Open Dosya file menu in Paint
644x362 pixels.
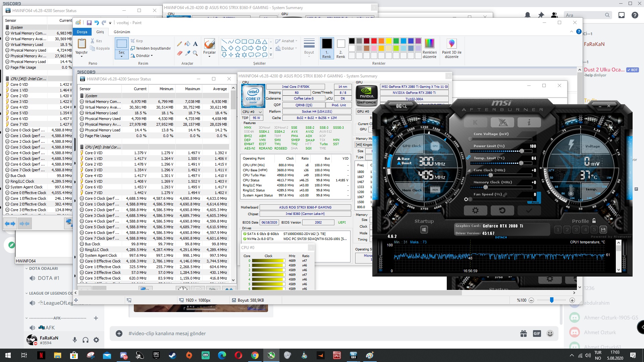click(82, 32)
